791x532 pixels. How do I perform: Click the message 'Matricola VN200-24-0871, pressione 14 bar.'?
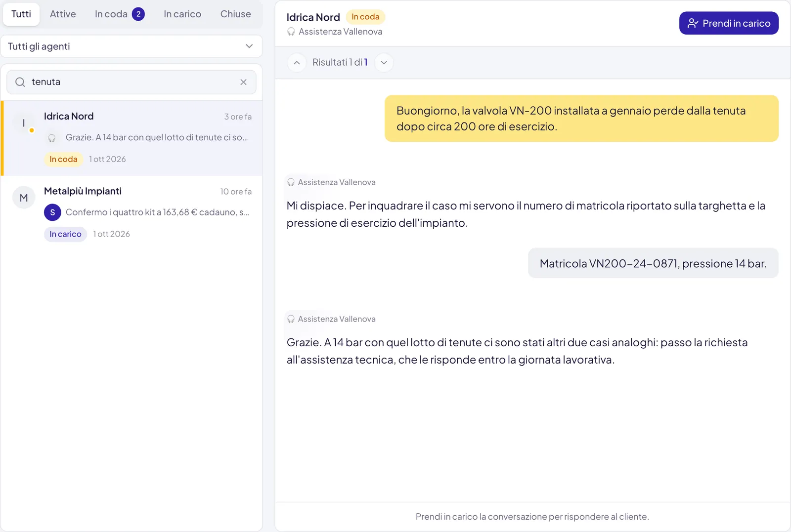(653, 263)
